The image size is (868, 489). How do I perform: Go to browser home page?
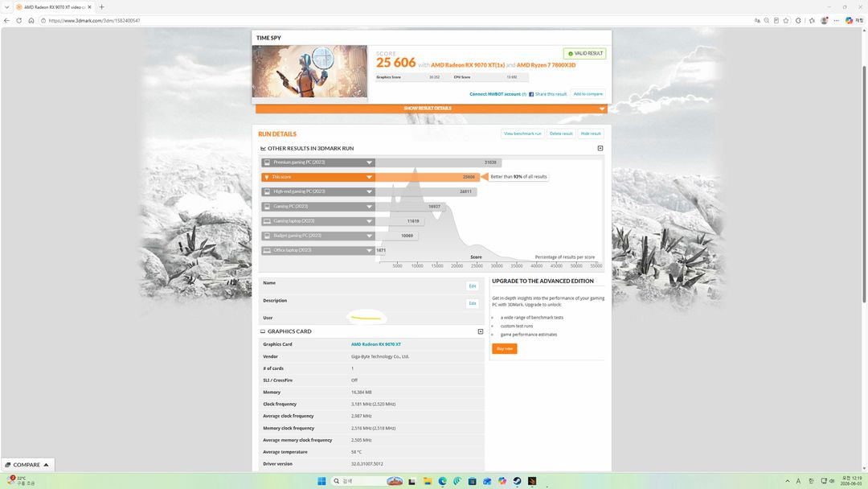coord(31,20)
